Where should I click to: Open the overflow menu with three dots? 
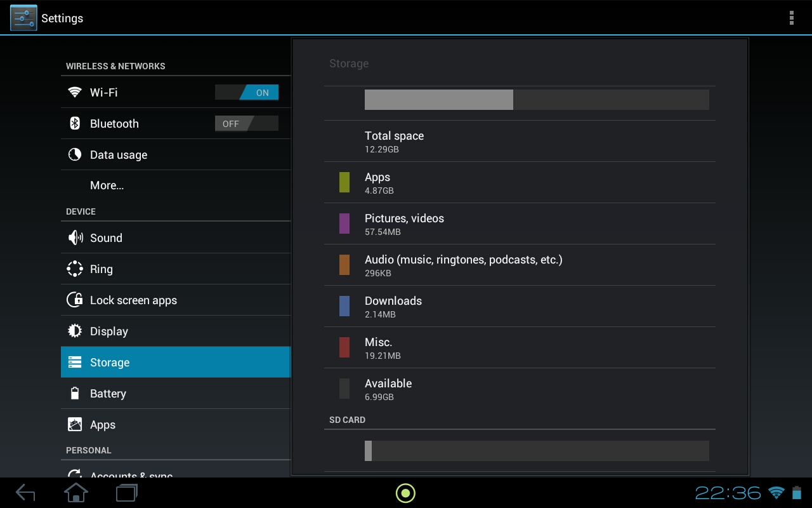tap(791, 18)
